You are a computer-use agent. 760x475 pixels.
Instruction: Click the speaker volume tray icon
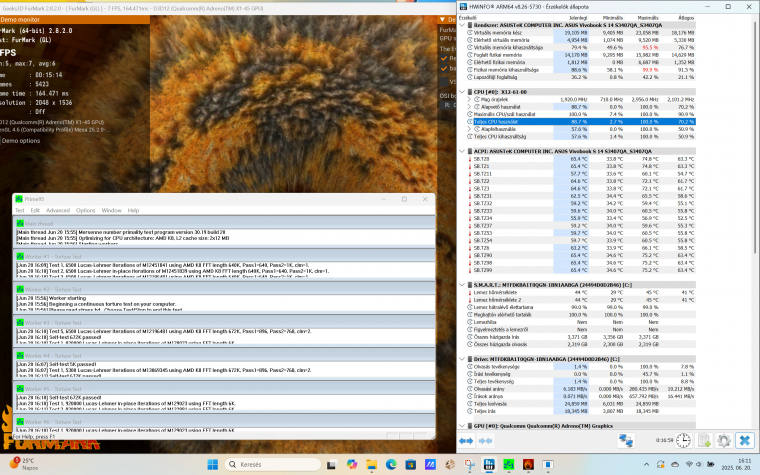point(699,464)
